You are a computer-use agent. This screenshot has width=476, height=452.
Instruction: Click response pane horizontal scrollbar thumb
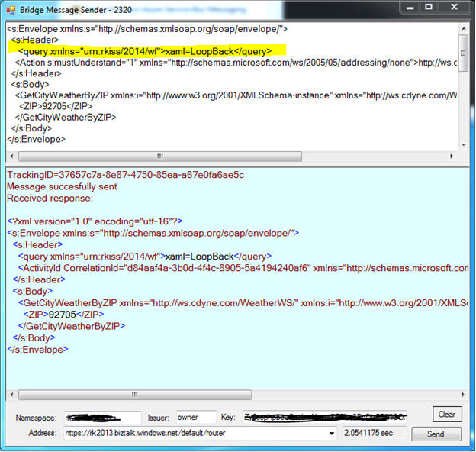(x=135, y=395)
